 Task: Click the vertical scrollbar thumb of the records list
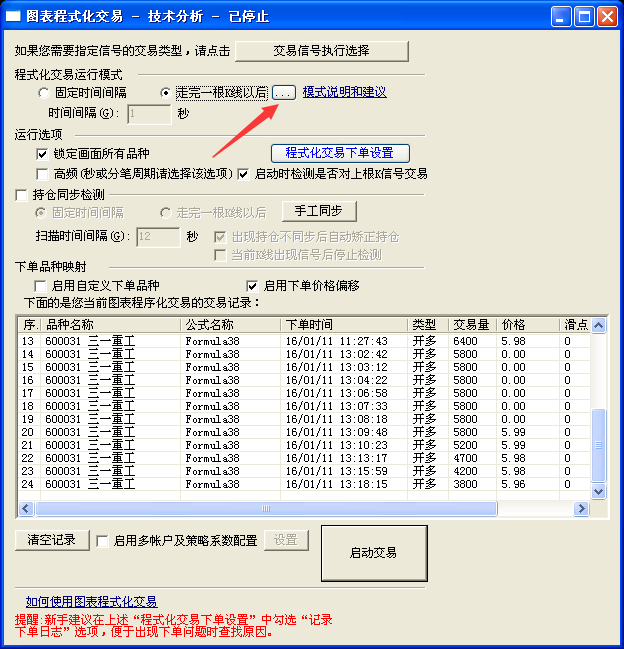[598, 445]
